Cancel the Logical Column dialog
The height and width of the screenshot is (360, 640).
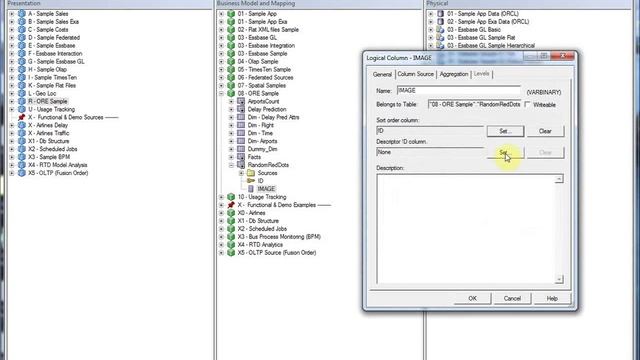point(512,298)
